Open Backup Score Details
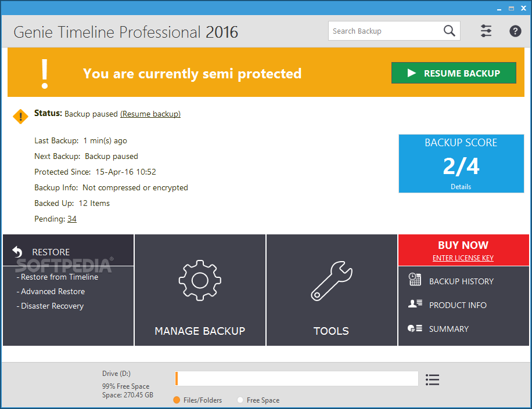 [x=461, y=187]
